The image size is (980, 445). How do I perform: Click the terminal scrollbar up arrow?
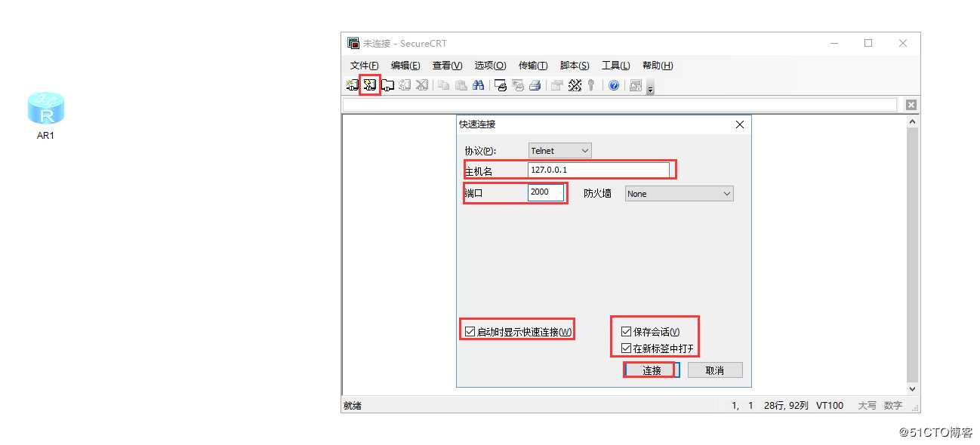(x=912, y=121)
